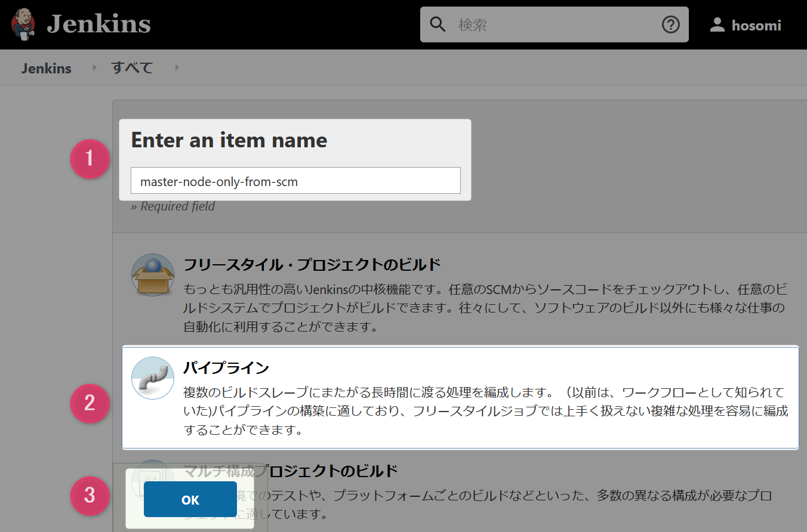Open the search help question-mark icon

(x=671, y=24)
